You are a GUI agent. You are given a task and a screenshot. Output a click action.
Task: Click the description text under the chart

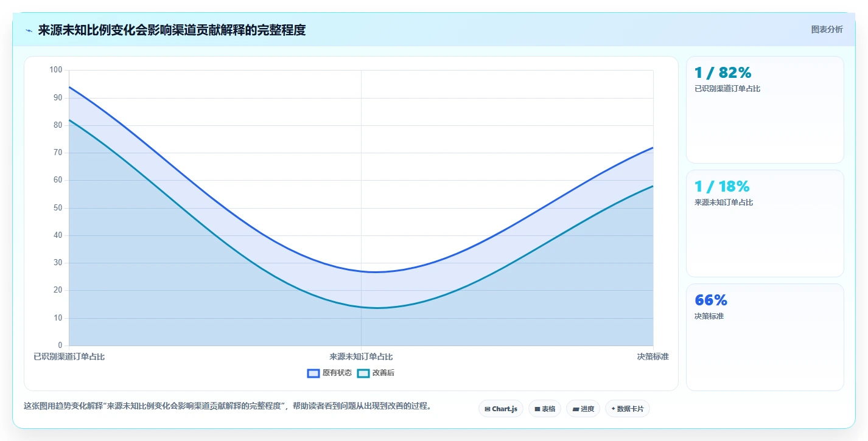point(228,406)
